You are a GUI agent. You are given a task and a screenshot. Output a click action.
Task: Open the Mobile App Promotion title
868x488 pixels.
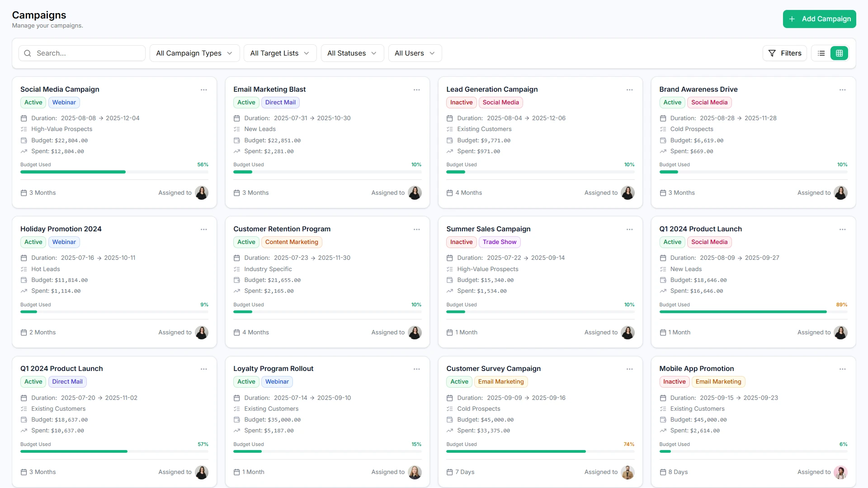coord(696,369)
